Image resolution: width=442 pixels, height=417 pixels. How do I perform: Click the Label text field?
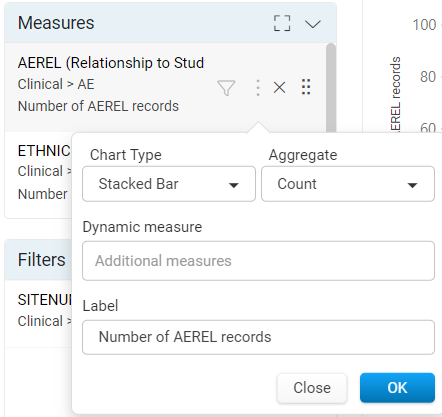tap(258, 337)
